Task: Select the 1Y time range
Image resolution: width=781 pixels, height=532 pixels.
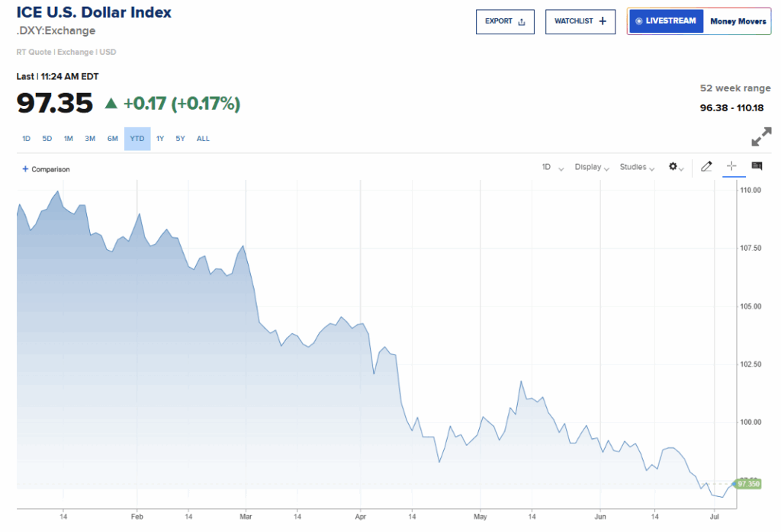Action: pyautogui.click(x=160, y=139)
